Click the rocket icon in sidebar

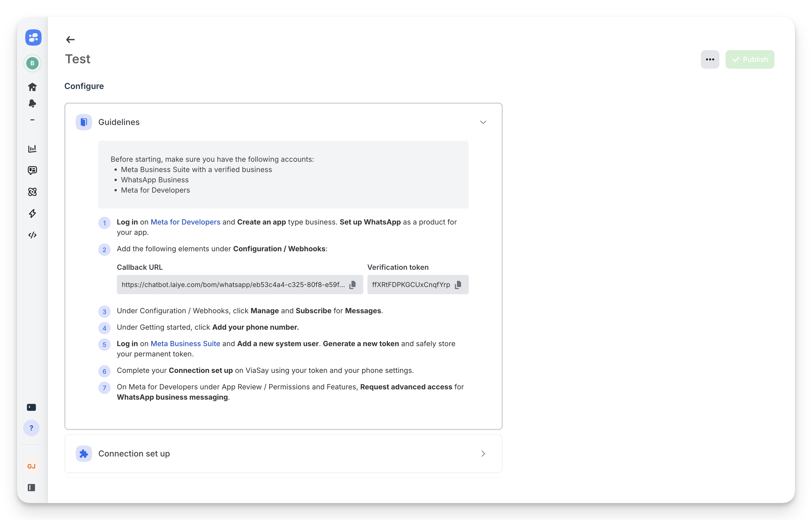32,103
